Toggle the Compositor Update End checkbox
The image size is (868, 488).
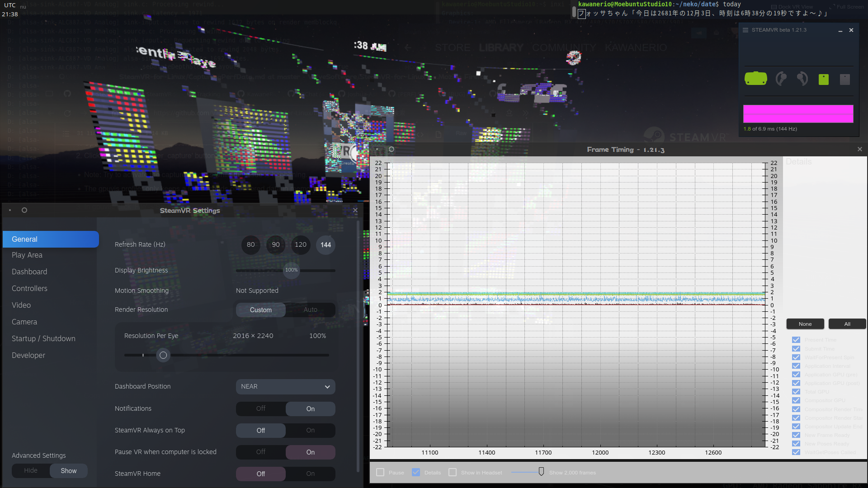pyautogui.click(x=796, y=427)
